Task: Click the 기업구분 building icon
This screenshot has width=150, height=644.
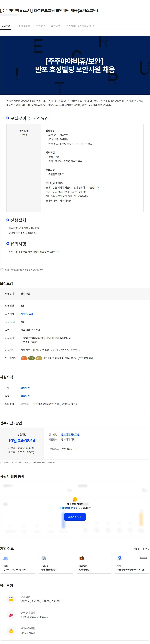Action: 44,558
